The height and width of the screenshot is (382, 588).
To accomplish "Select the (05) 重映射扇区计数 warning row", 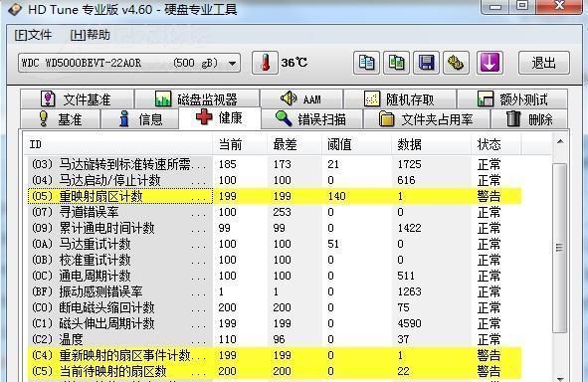I will coord(275,196).
